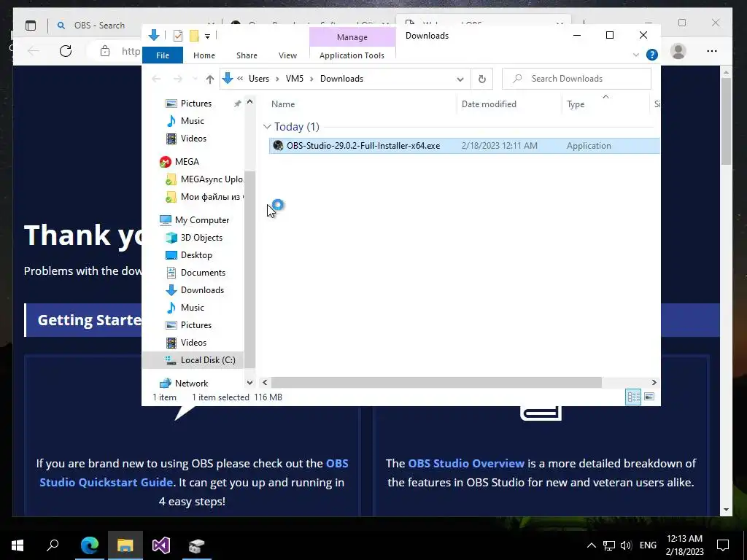Switch to the Home ribbon tab
The width and height of the screenshot is (747, 560).
204,55
